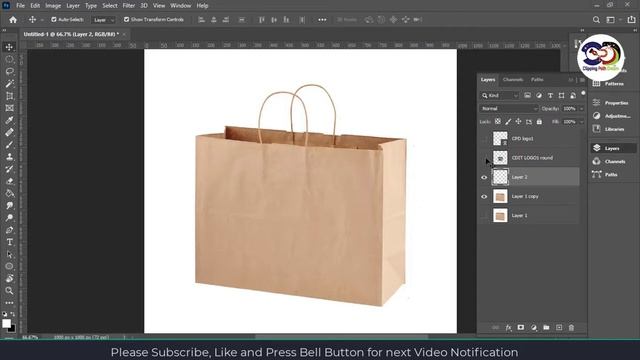Open the Kind filter dropdown

[x=500, y=96]
